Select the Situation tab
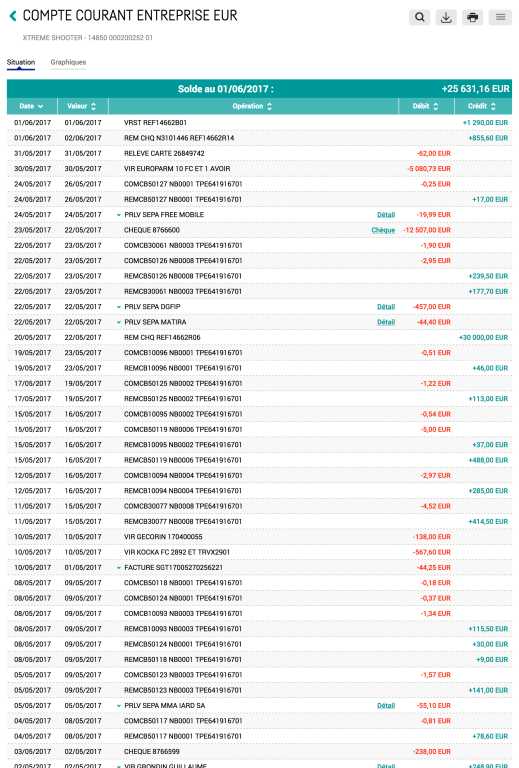 (21, 62)
